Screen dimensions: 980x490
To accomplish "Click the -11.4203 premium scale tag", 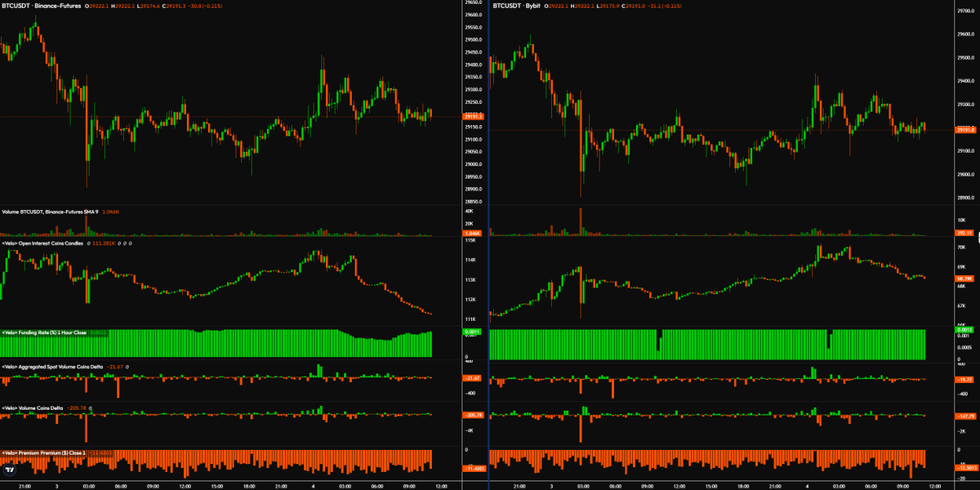I will pyautogui.click(x=474, y=468).
